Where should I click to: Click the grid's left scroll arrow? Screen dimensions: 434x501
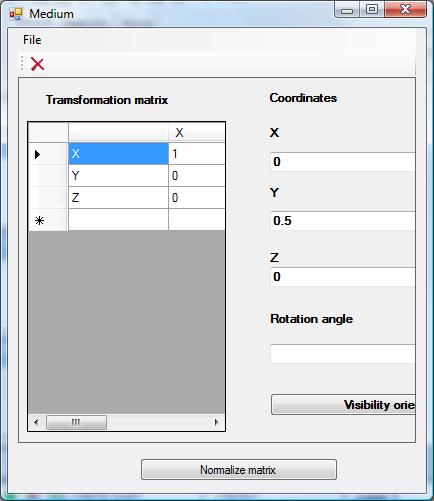pos(36,422)
